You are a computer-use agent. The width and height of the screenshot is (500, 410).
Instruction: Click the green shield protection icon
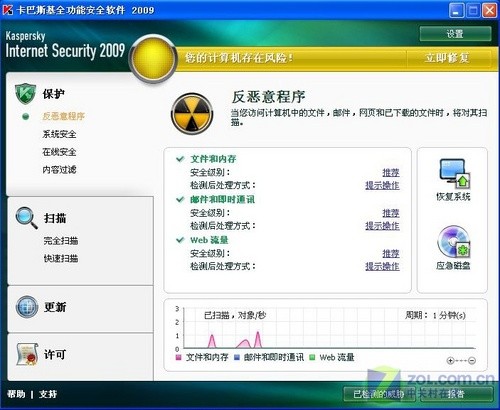coord(25,94)
